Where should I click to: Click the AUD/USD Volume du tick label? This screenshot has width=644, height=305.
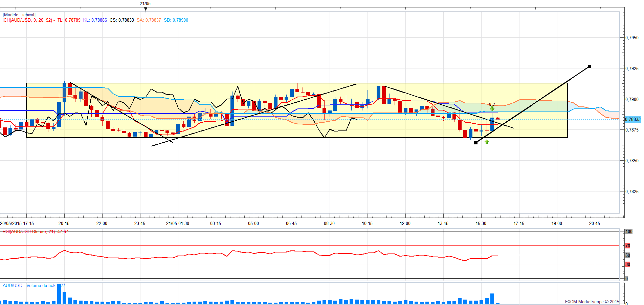30,286
